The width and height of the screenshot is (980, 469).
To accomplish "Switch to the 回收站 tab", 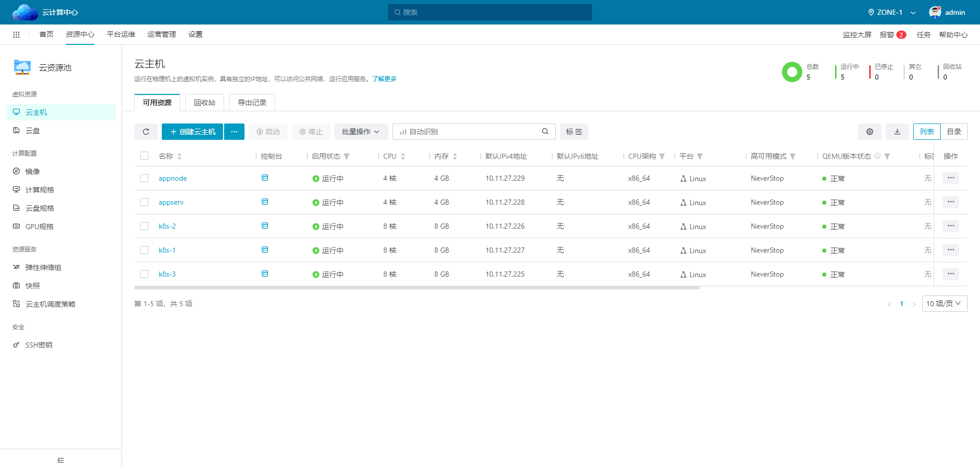I will (x=205, y=103).
